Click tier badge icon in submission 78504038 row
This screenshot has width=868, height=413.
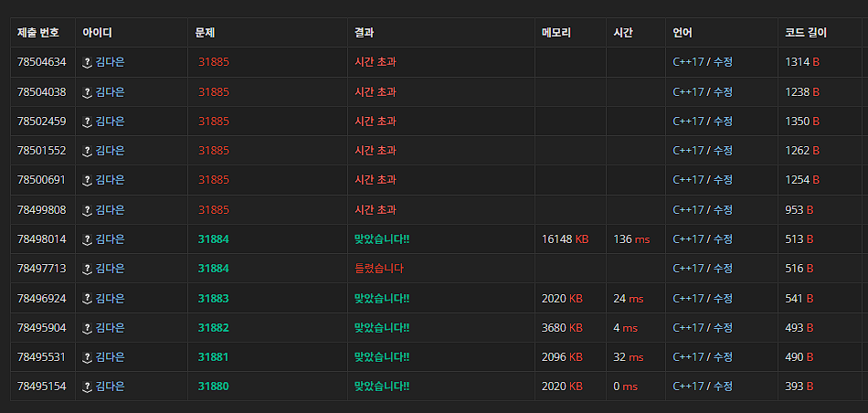(x=87, y=92)
